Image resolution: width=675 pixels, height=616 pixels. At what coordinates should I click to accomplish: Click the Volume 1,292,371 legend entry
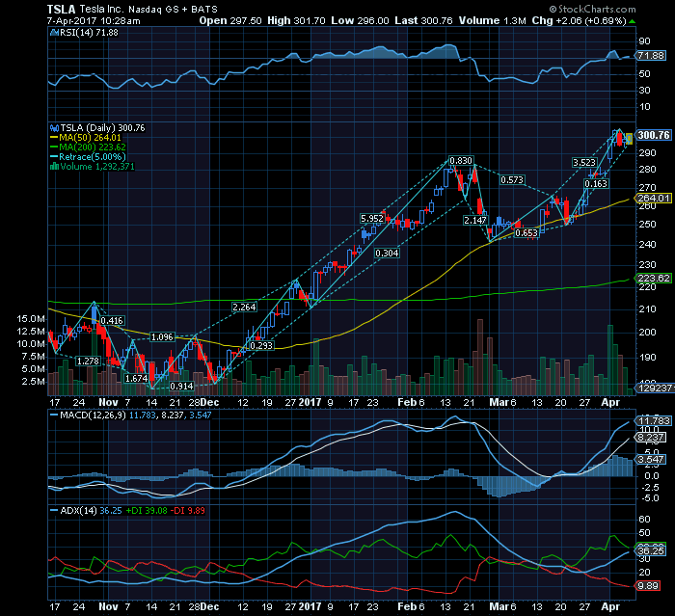click(93, 166)
